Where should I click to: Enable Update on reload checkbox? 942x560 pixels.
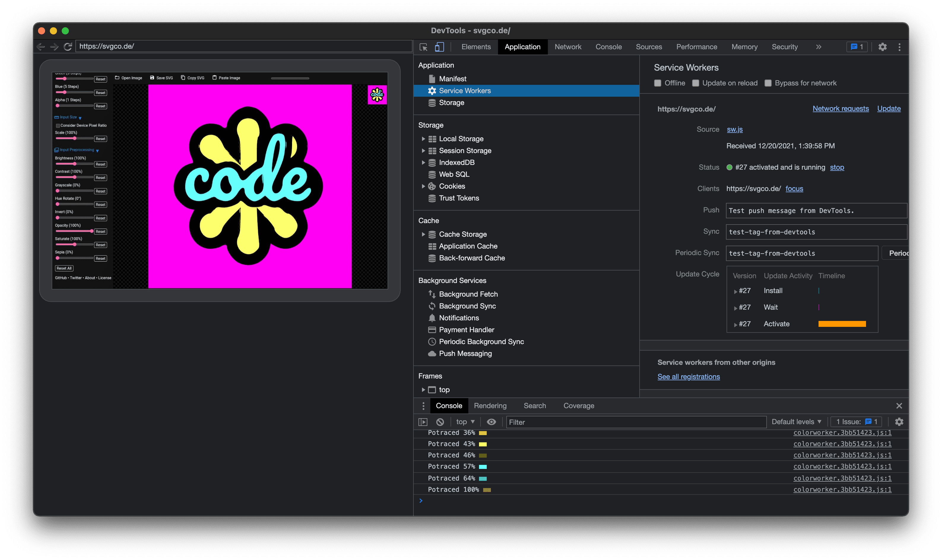[696, 83]
